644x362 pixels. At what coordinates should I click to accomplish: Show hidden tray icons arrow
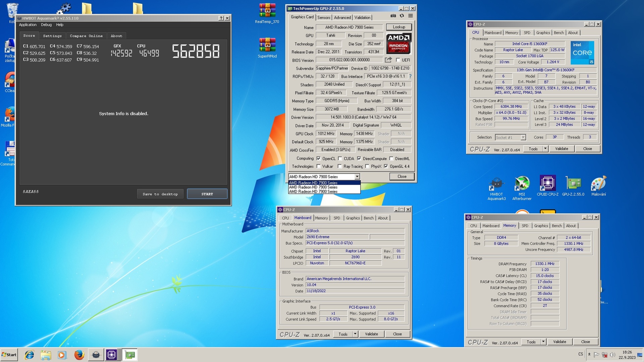(x=589, y=354)
